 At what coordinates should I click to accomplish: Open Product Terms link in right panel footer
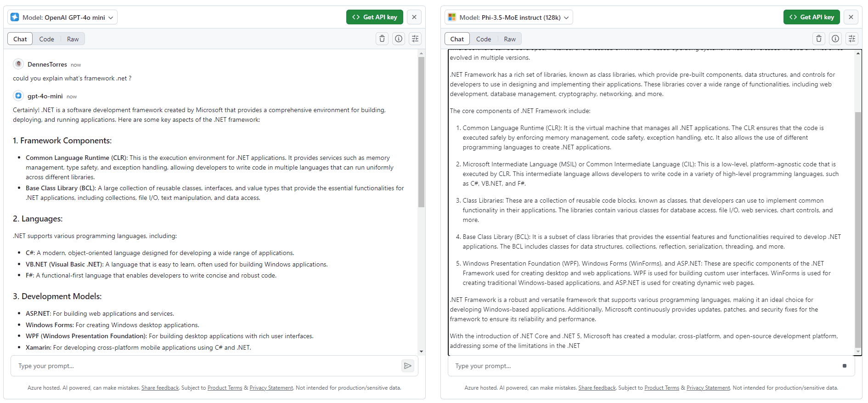(x=662, y=388)
